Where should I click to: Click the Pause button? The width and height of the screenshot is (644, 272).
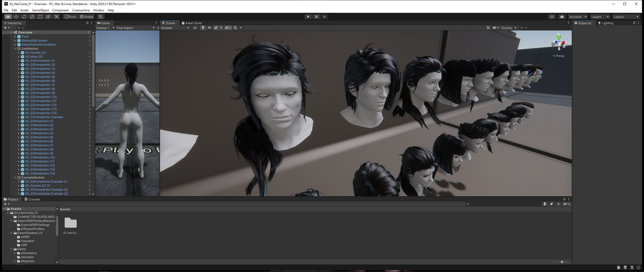tap(317, 17)
